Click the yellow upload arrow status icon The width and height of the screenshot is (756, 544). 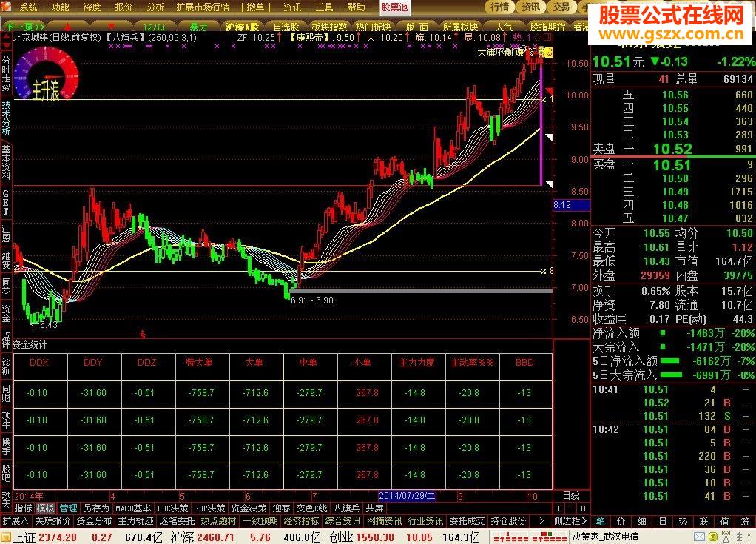[712, 537]
